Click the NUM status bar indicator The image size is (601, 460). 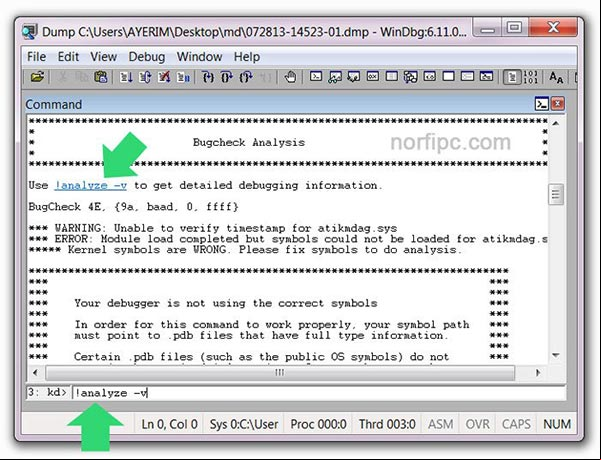pyautogui.click(x=557, y=424)
